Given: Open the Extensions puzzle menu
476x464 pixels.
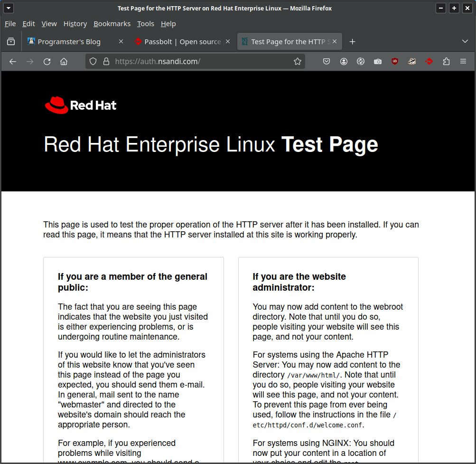Looking at the screenshot, I should pyautogui.click(x=446, y=61).
